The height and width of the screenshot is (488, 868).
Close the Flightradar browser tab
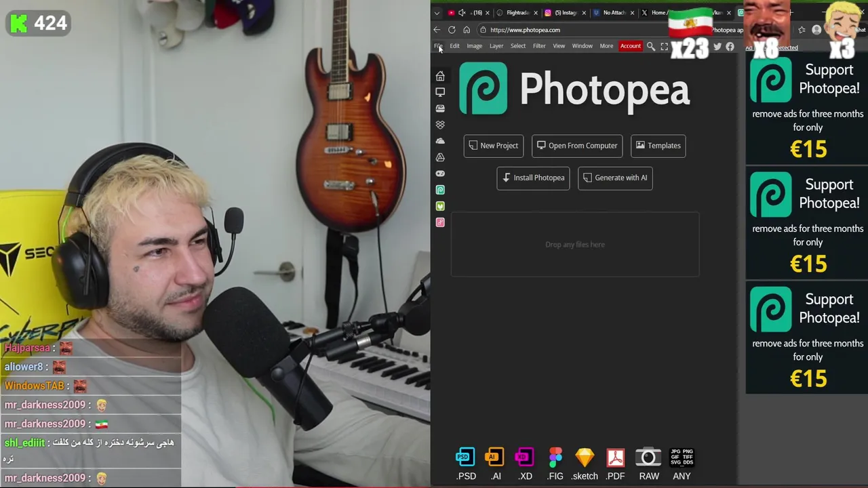point(536,13)
